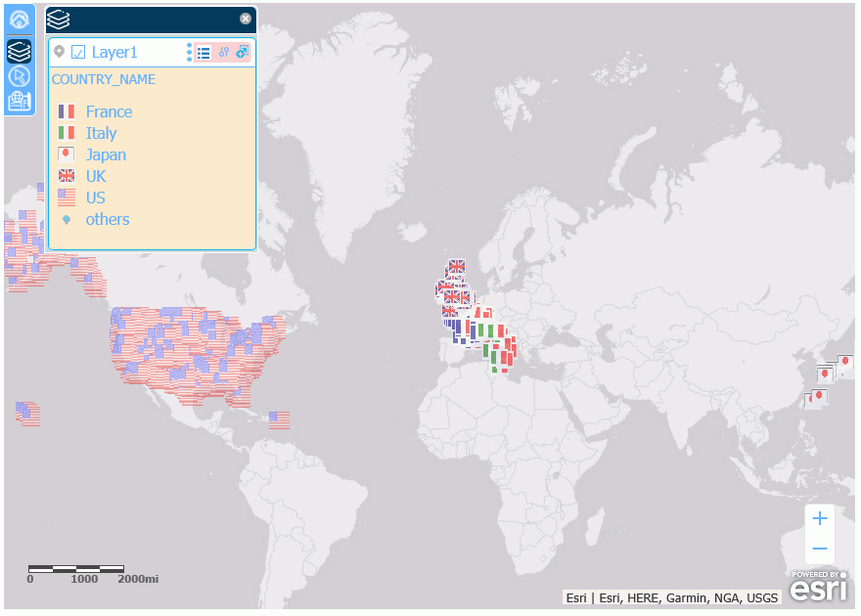Select the Japan legend label

click(x=106, y=155)
